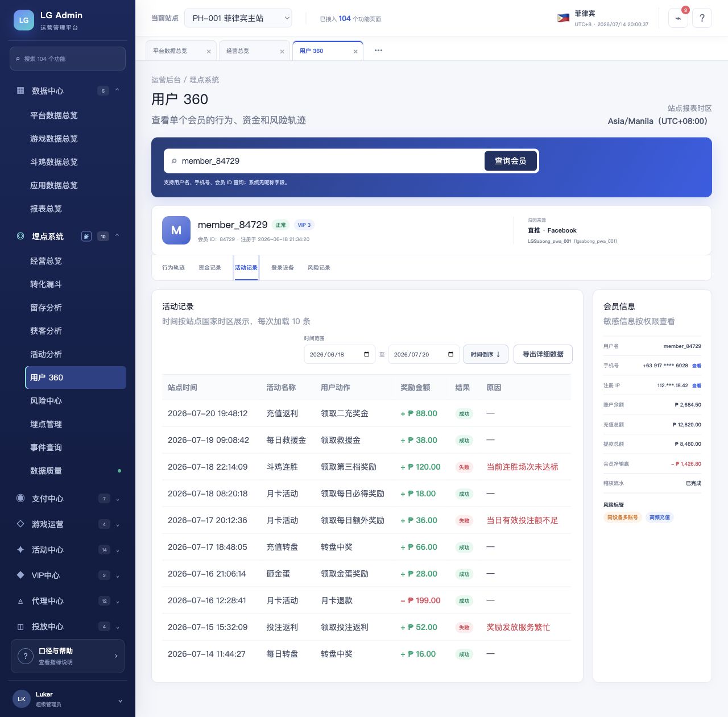This screenshot has height=717, width=728.
Task: Open calendar picker for start date 2026/06/18
Action: (x=367, y=354)
